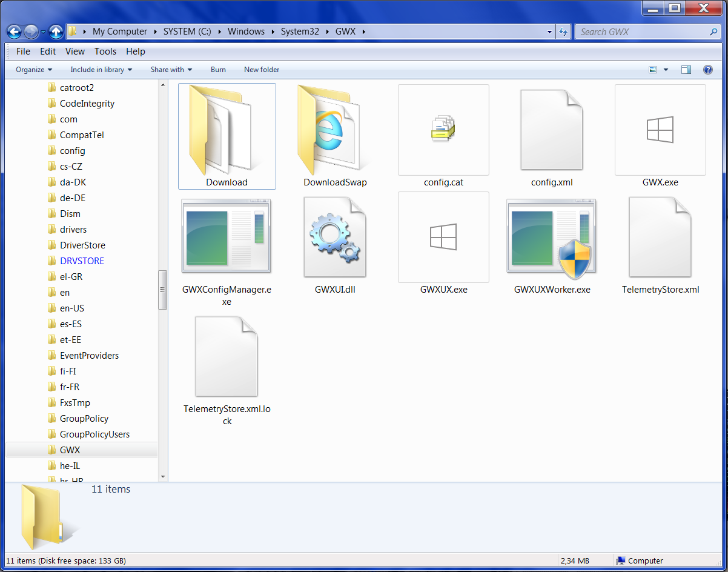Select the catroot2 folder in tree
Image resolution: width=728 pixels, height=572 pixels.
coord(77,88)
